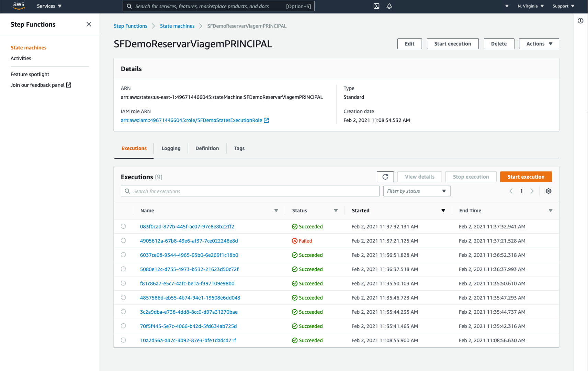The height and width of the screenshot is (371, 588).
Task: Refresh the executions list
Action: 385,177
